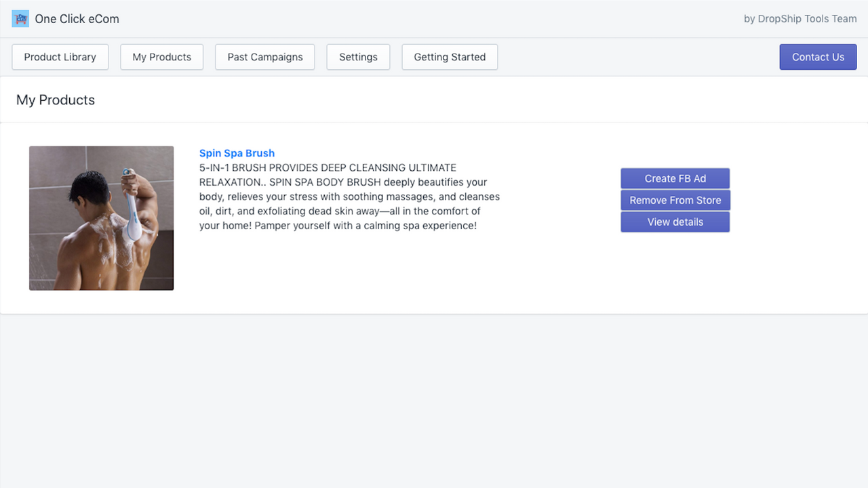The height and width of the screenshot is (488, 868).
Task: View the Past Campaigns tab
Action: pyautogui.click(x=264, y=57)
